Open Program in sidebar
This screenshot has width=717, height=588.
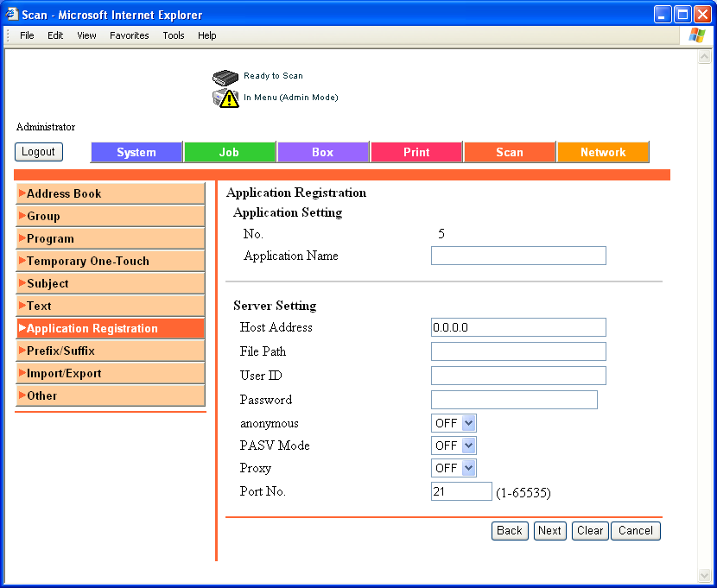coord(111,238)
